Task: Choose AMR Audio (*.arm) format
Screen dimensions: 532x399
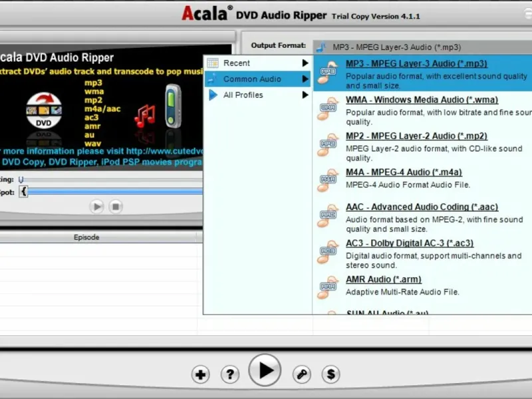Action: (384, 279)
